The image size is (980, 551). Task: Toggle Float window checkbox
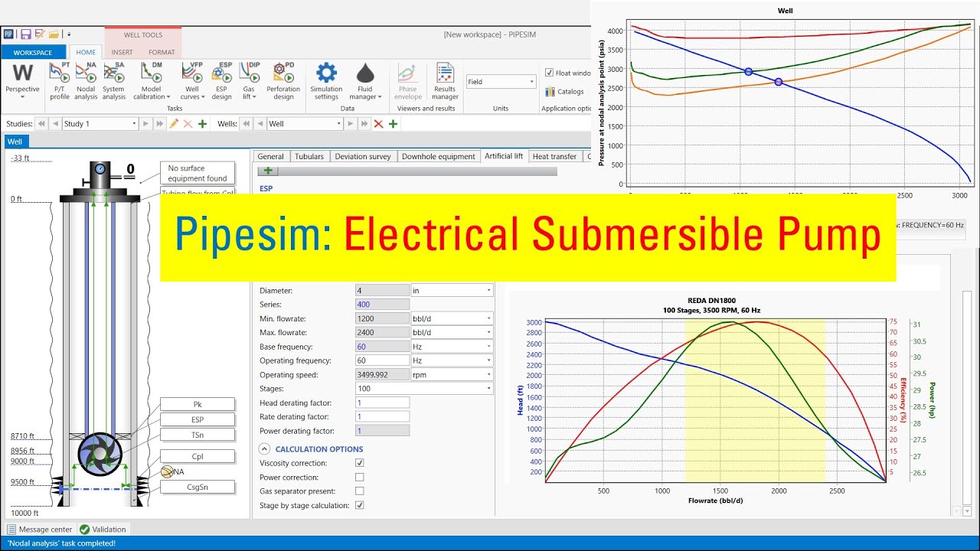[x=550, y=73]
